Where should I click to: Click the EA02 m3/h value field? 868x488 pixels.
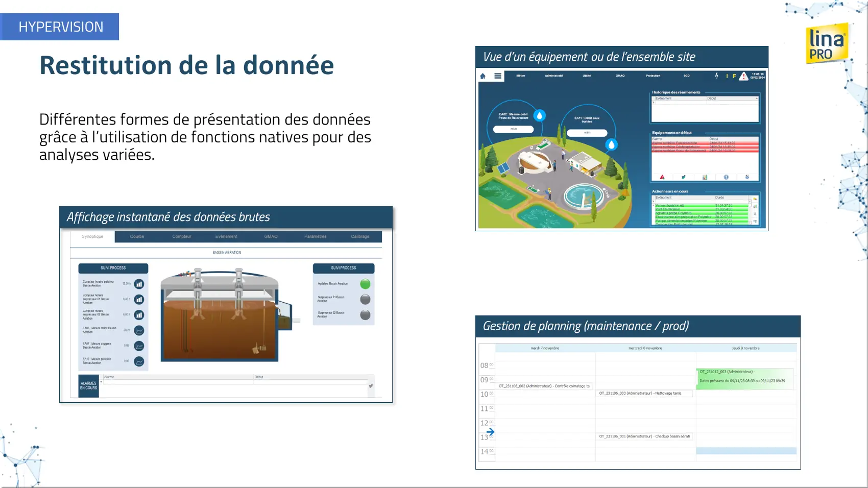point(513,129)
